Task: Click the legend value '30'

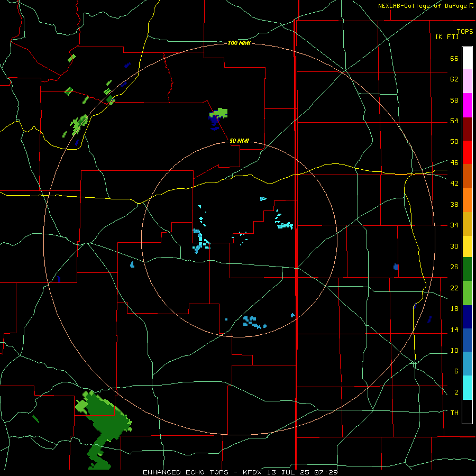Action: point(454,246)
